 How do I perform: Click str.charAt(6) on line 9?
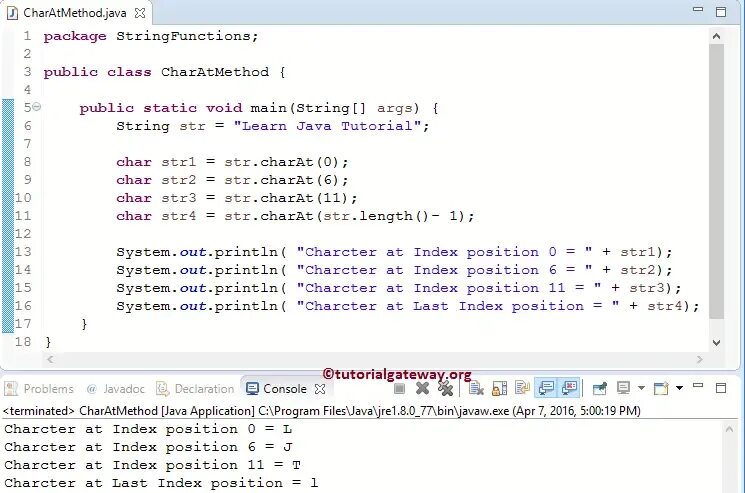281,180
